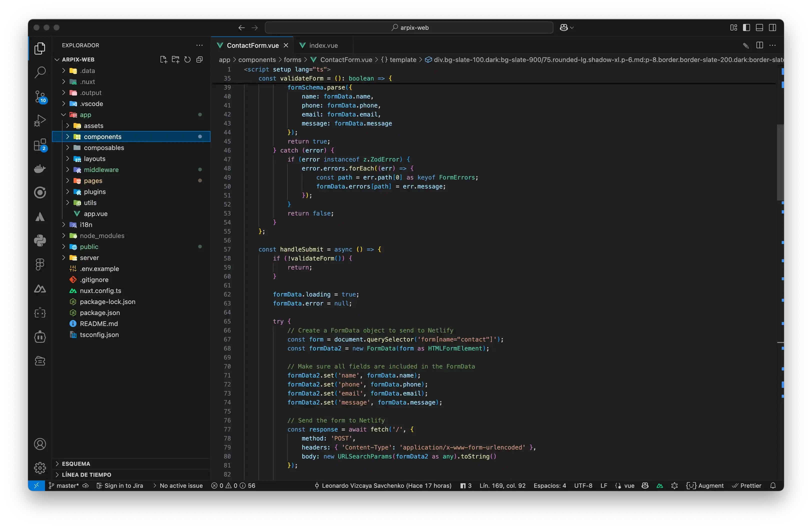Open the Extensions view with badge 2
Viewport: 812px width, 528px height.
coord(40,144)
